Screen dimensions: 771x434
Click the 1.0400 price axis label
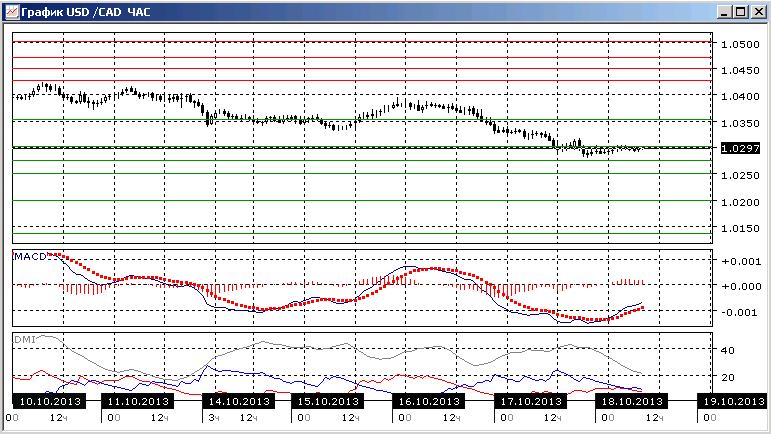click(740, 96)
